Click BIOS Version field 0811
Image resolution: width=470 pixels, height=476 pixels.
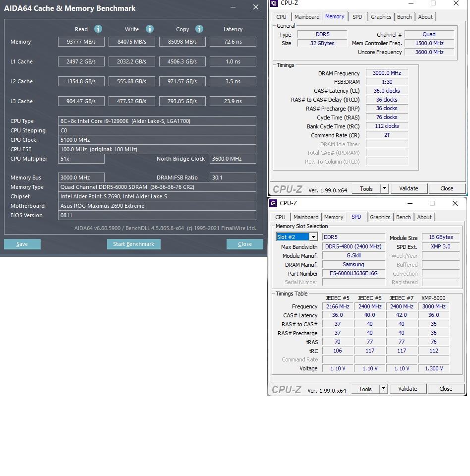point(157,215)
